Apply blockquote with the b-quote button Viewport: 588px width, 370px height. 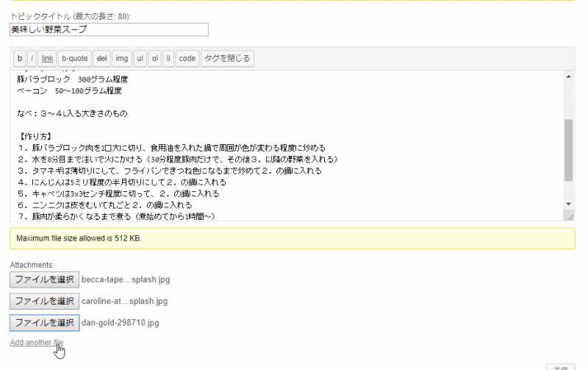pos(74,58)
